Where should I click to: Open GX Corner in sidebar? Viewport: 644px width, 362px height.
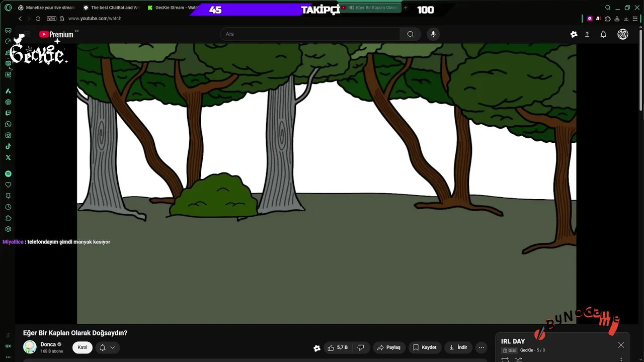click(8, 346)
